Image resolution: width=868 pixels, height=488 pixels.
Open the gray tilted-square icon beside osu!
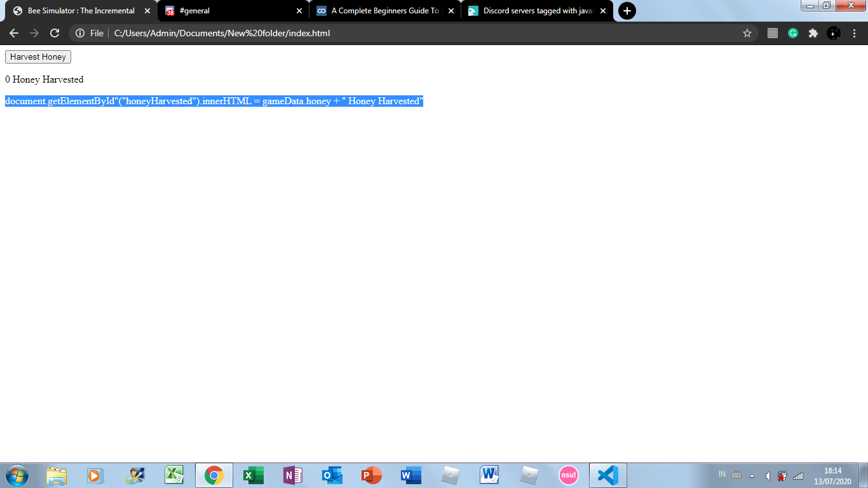[529, 475]
